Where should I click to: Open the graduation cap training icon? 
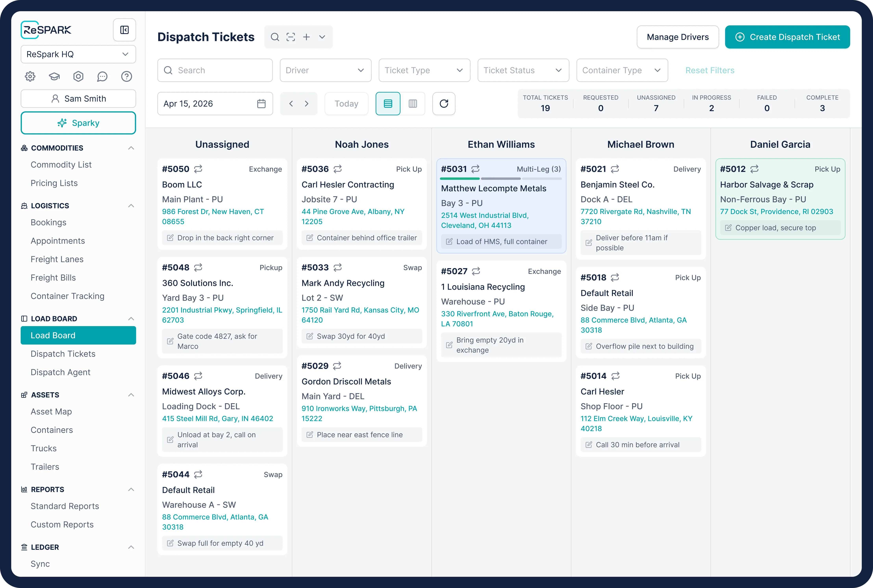tap(54, 77)
